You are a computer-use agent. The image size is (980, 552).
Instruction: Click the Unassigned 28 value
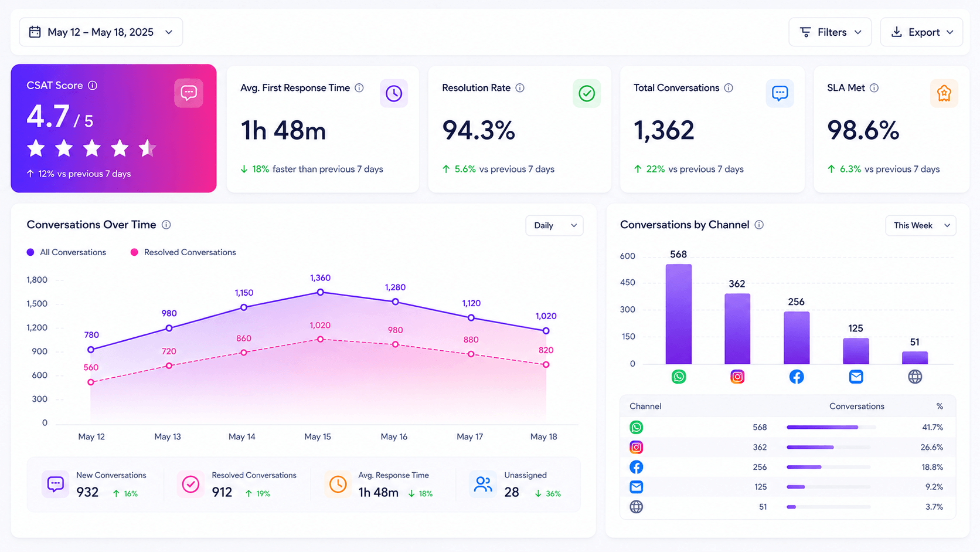coord(512,492)
